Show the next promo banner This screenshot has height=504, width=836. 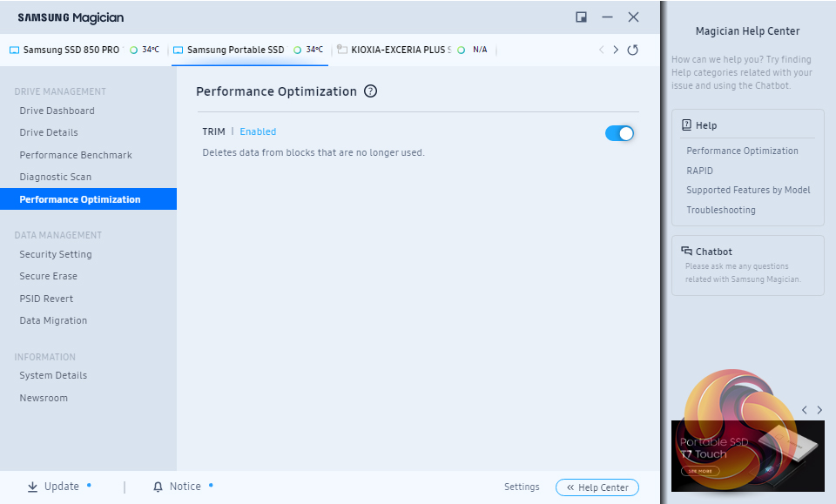click(819, 410)
